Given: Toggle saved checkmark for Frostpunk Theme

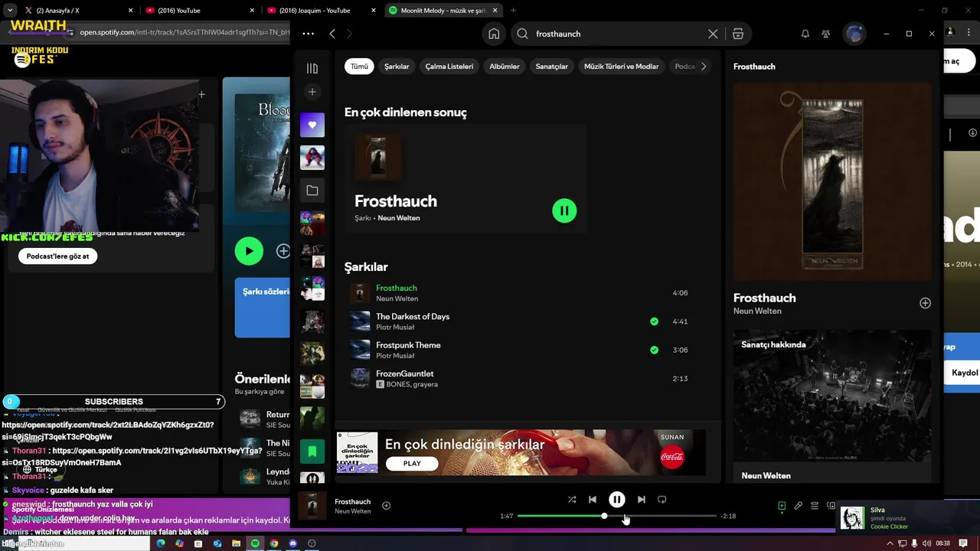Looking at the screenshot, I should tap(654, 350).
